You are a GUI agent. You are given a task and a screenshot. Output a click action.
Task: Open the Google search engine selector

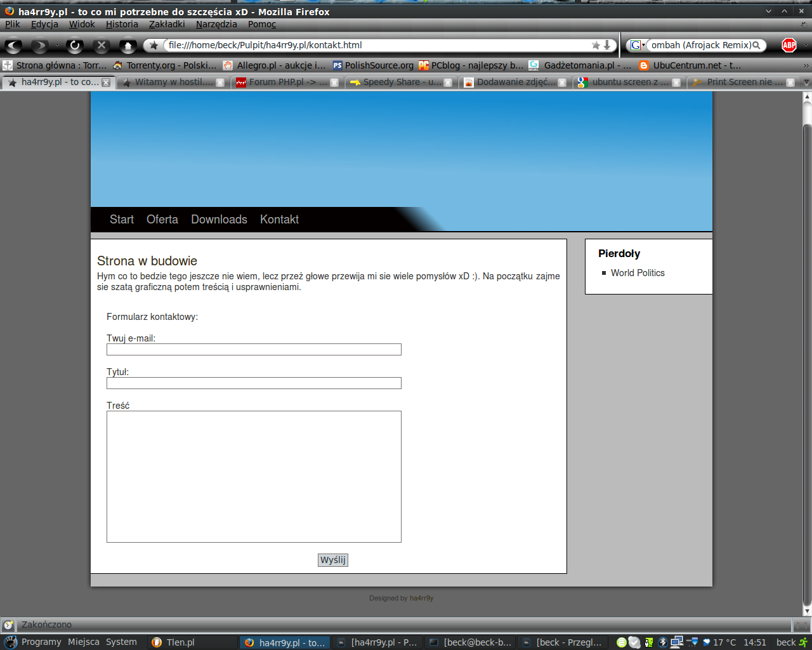(x=637, y=45)
